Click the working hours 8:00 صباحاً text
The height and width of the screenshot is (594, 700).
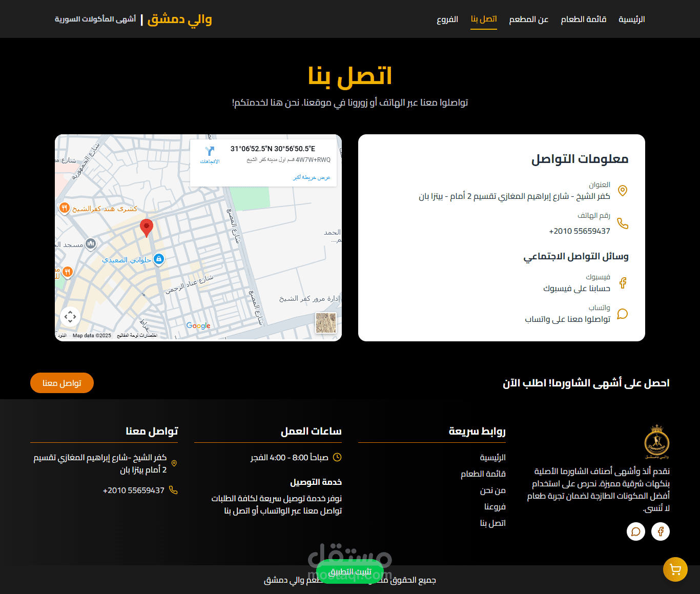[x=290, y=457]
